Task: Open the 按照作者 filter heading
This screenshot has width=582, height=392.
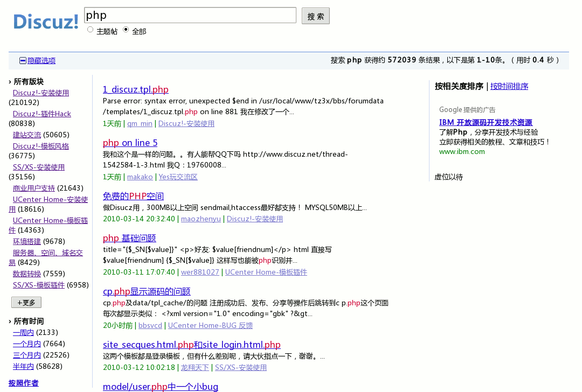Action: click(23, 383)
